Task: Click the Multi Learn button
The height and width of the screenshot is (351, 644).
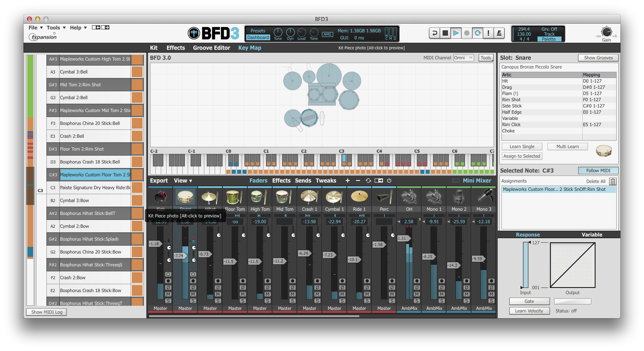Action: pos(567,146)
